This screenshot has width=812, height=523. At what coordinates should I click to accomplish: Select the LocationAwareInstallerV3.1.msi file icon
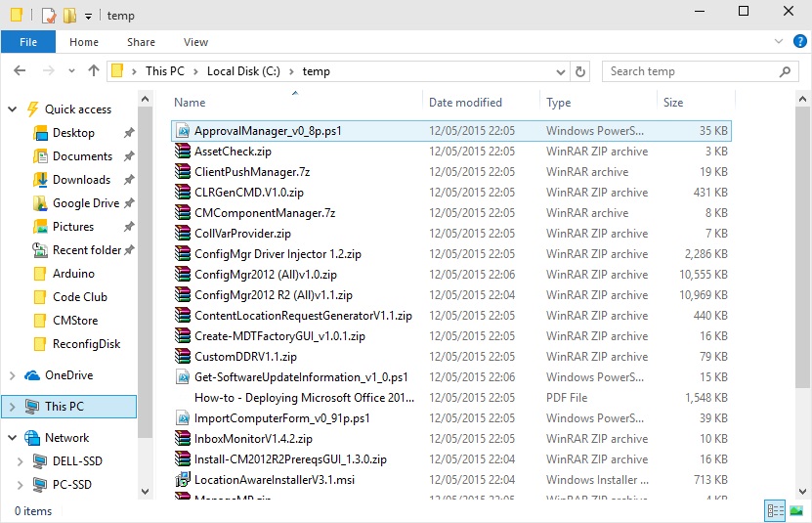[x=182, y=480]
